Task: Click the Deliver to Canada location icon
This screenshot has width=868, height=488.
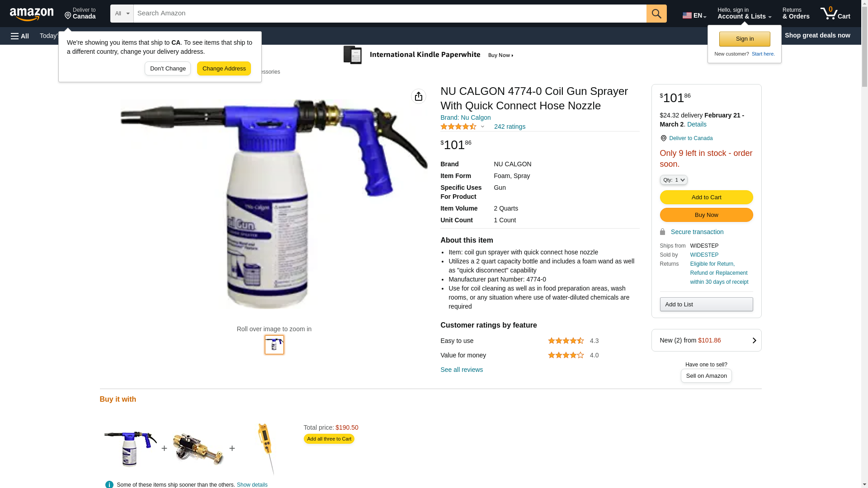Action: (x=663, y=138)
